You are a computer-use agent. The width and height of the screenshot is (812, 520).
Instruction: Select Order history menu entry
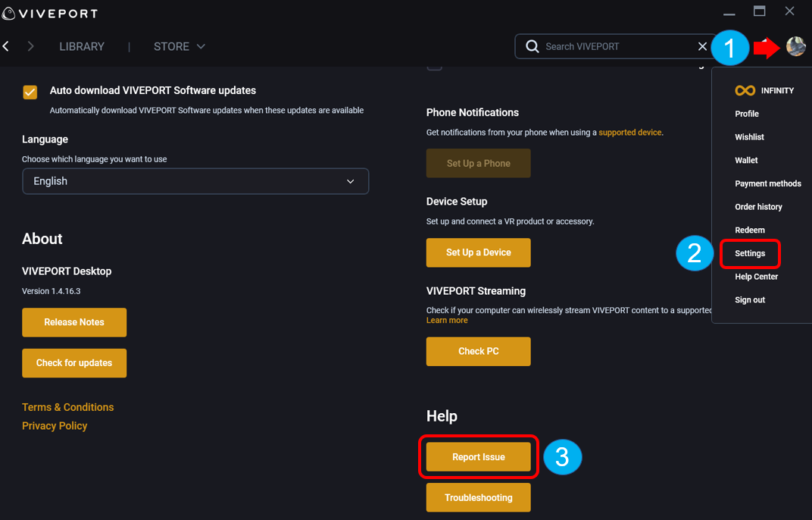[x=758, y=207]
